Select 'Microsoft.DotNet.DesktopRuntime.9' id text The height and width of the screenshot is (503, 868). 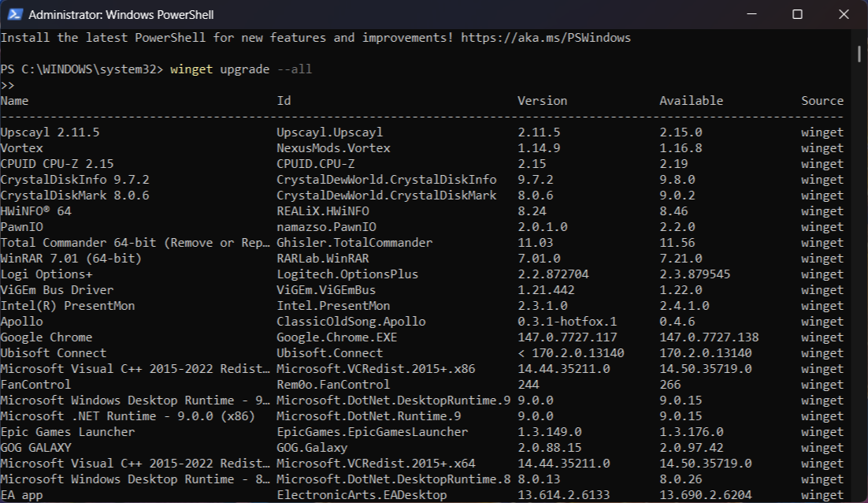tap(394, 401)
